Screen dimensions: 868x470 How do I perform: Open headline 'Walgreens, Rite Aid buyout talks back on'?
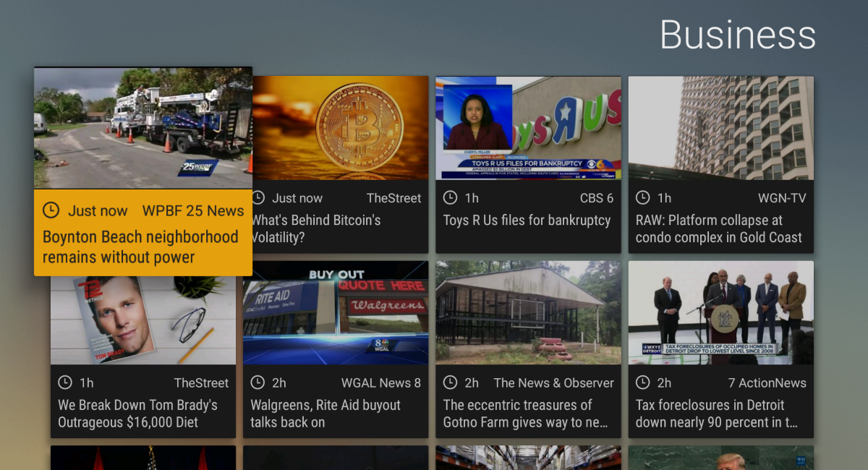(325, 414)
